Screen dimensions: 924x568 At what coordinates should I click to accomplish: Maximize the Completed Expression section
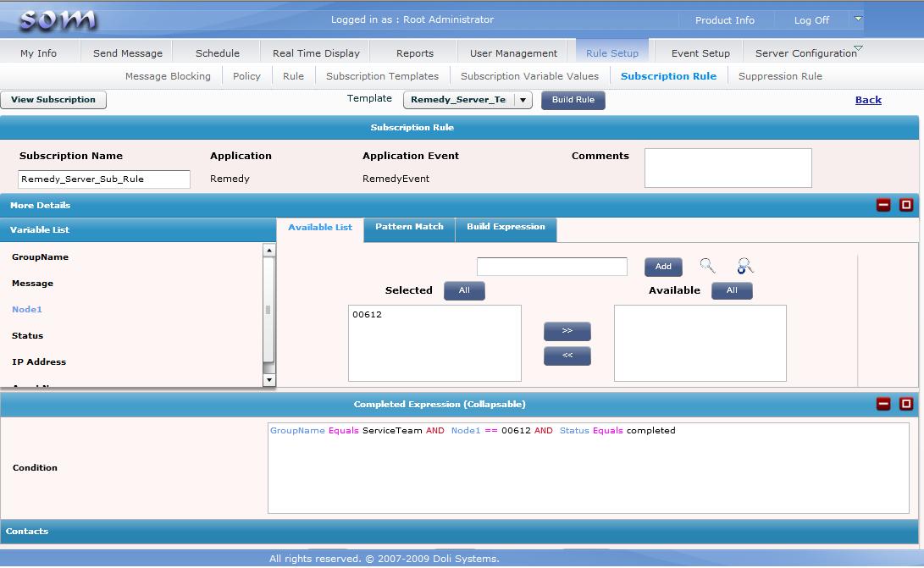(906, 404)
